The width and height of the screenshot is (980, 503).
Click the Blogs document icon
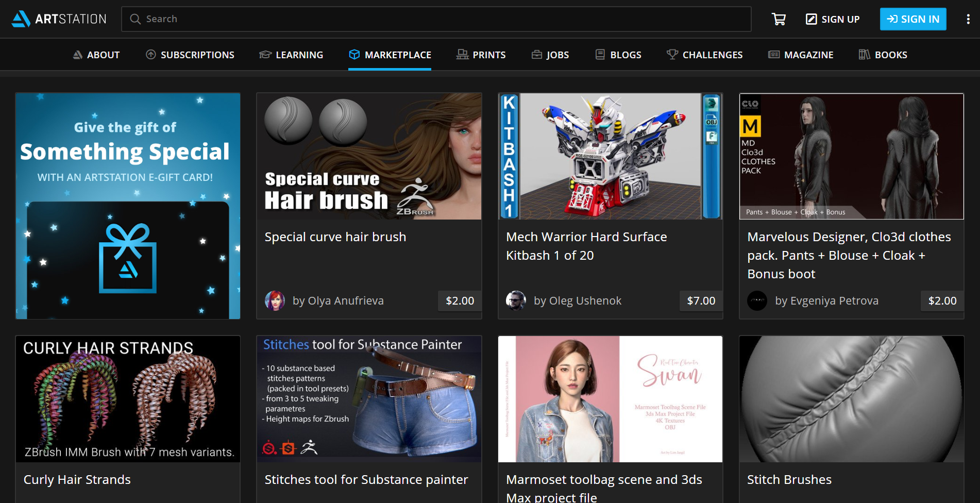[x=600, y=55]
